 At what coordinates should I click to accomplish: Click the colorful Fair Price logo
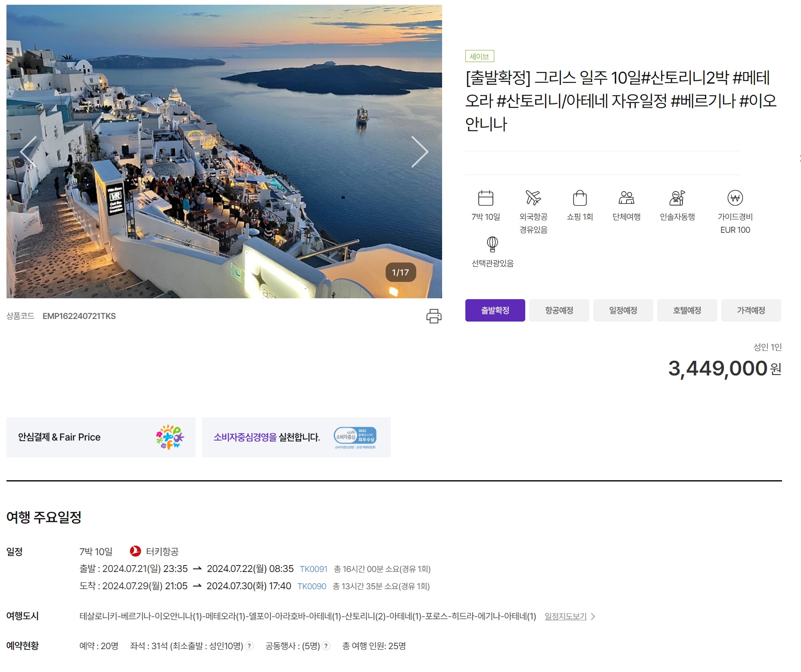tap(170, 437)
